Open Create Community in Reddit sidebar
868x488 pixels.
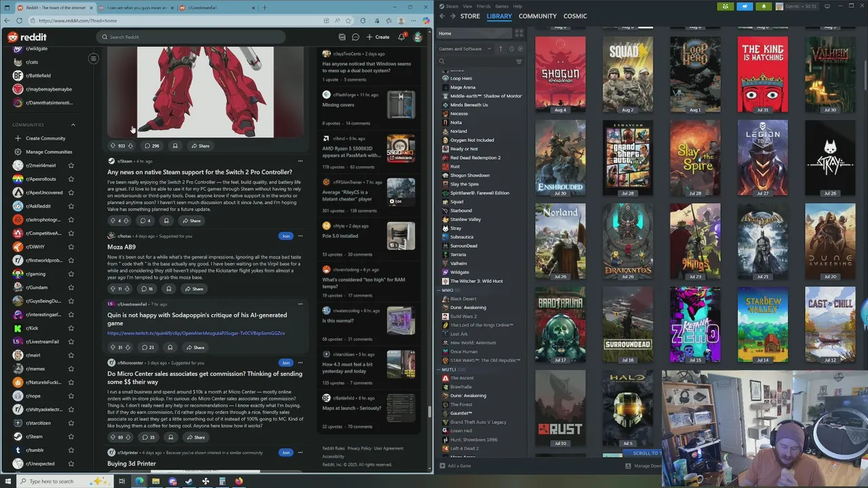coord(45,138)
